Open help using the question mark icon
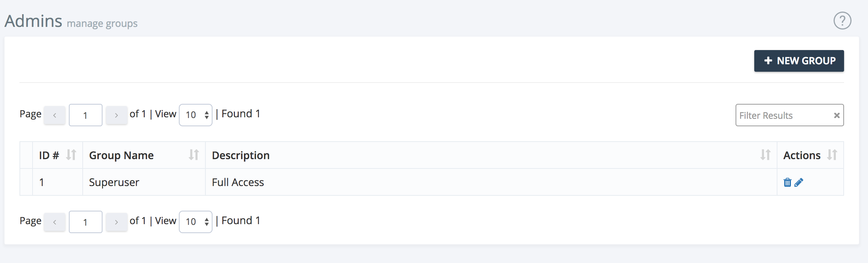 (x=842, y=21)
